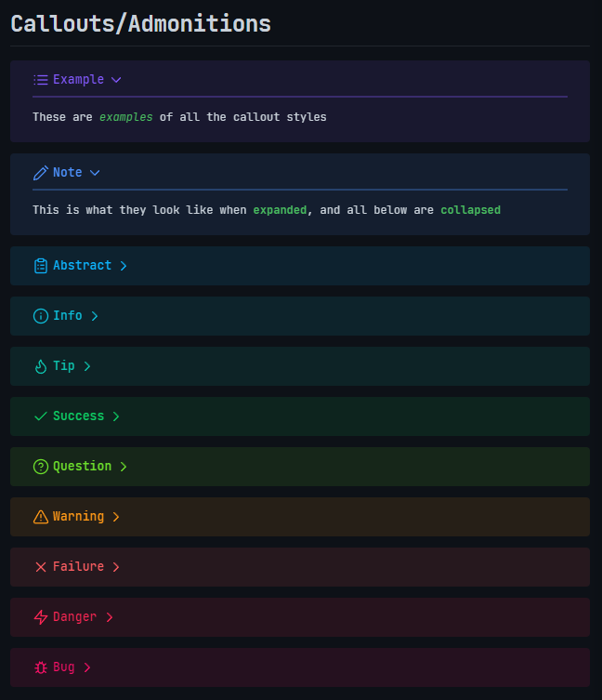
Task: Click the warning triangle icon
Action: click(x=41, y=517)
